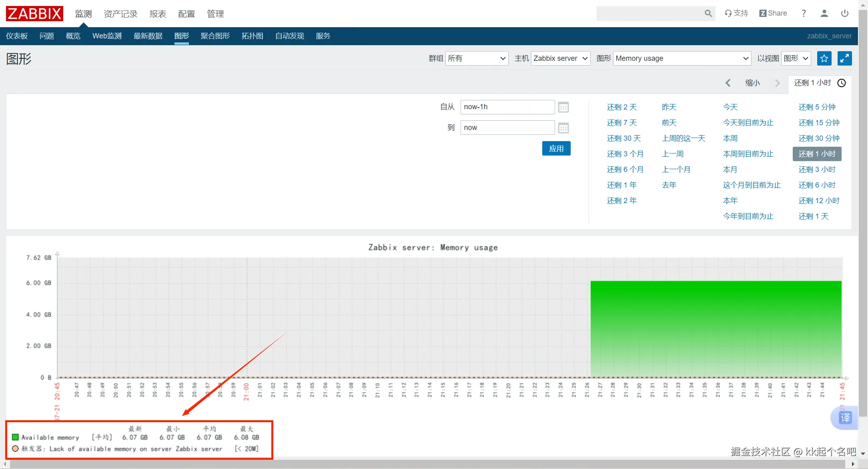Click the help question mark icon
This screenshot has height=469, width=868.
(804, 14)
